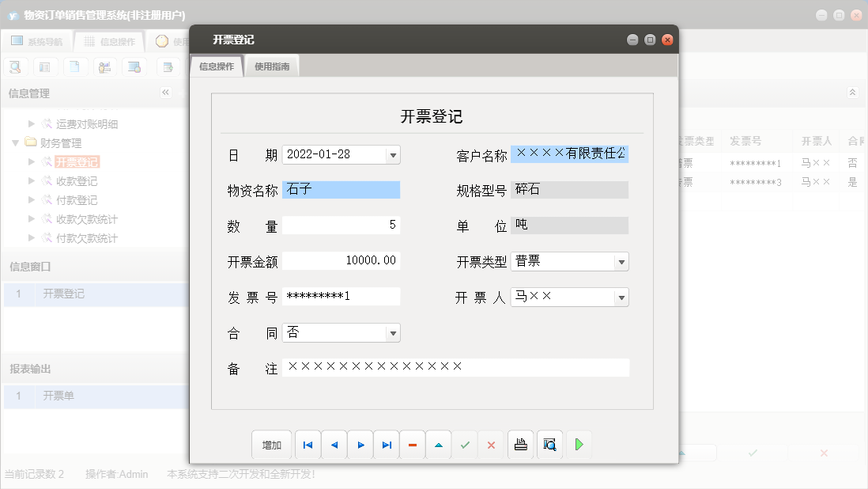868x489 pixels.
Task: Collapse the 信息管理 sidebar panel
Action: coord(166,92)
